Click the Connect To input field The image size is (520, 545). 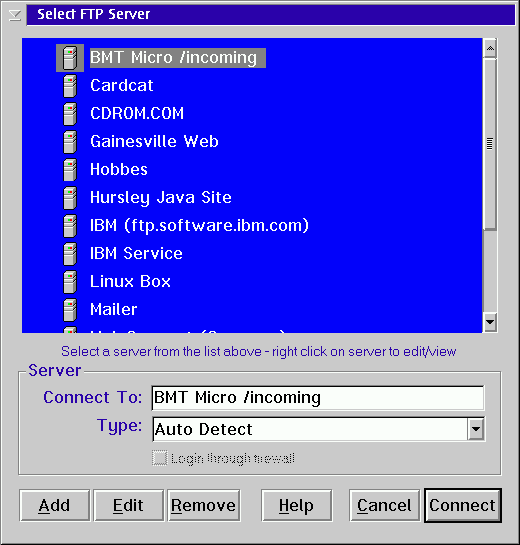[x=318, y=398]
